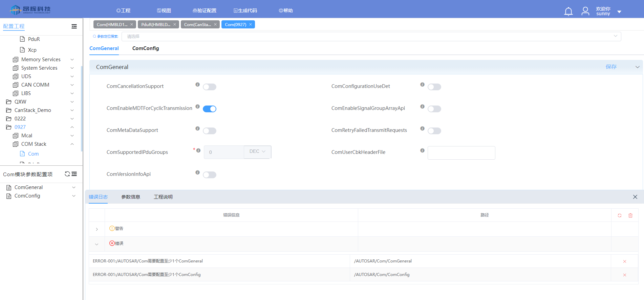Collapse the error row in error log
The width and height of the screenshot is (644, 300).
tap(97, 244)
